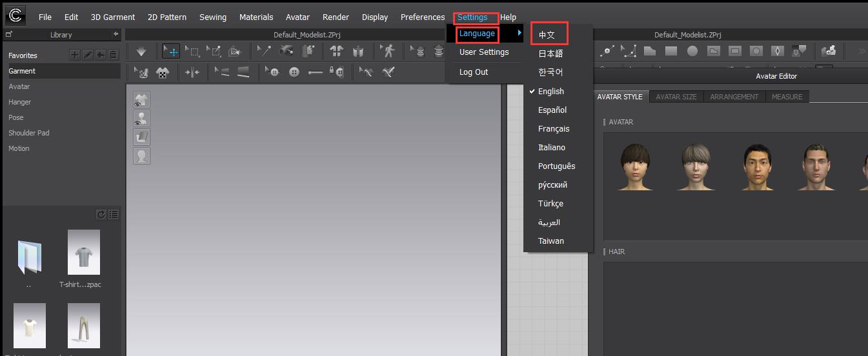The width and height of the screenshot is (868, 356).
Task: Open the parent folder thumbnail
Action: 30,257
